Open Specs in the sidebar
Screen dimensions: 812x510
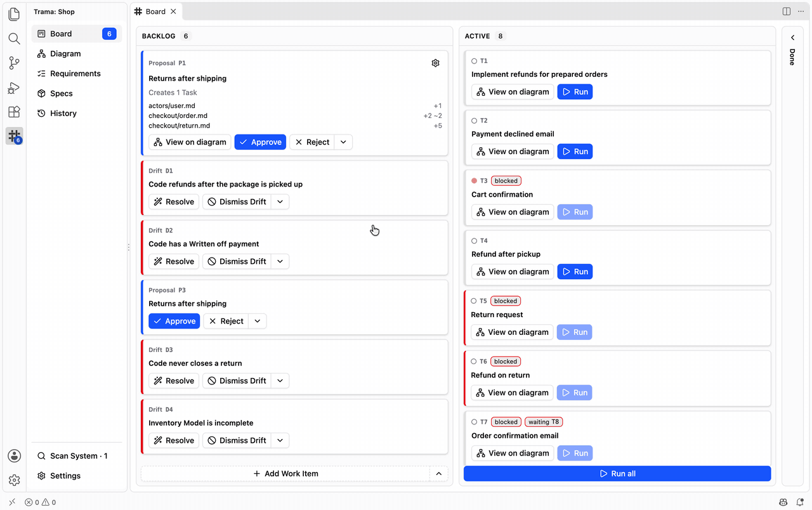point(76,93)
